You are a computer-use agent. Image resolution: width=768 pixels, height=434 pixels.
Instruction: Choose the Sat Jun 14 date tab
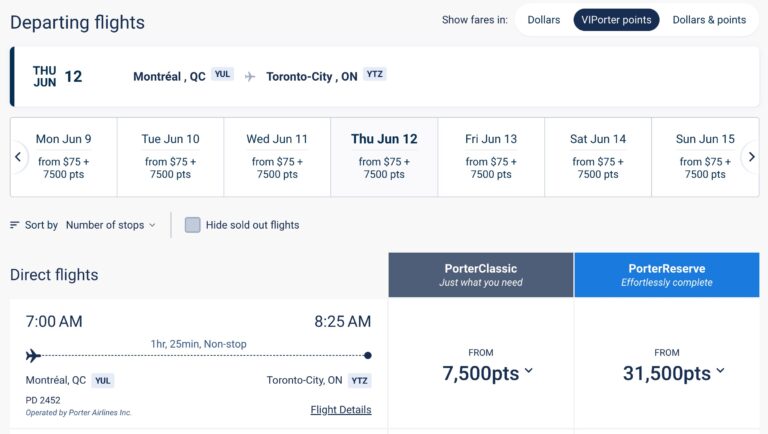click(x=598, y=157)
